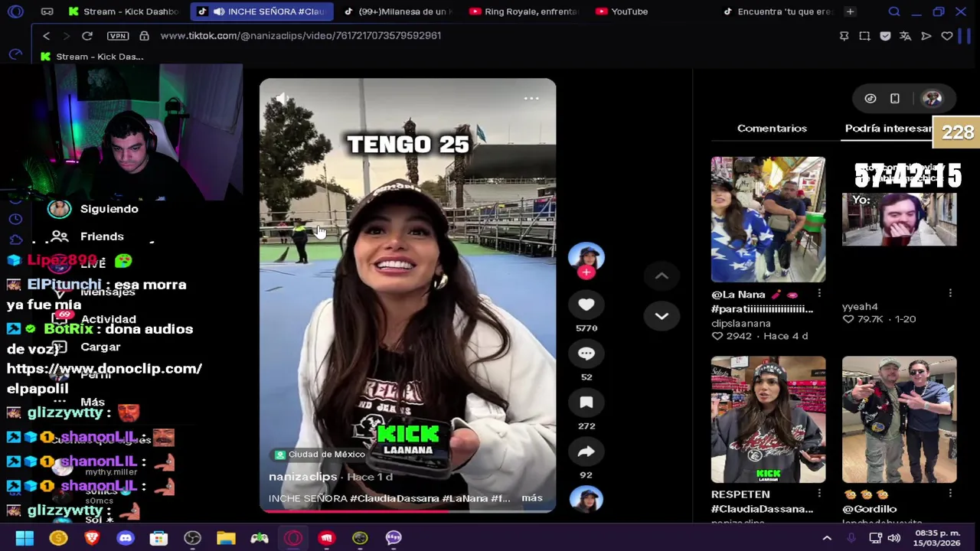Toggle the VPN badge in address bar
This screenshot has width=980, height=551.
pyautogui.click(x=118, y=36)
